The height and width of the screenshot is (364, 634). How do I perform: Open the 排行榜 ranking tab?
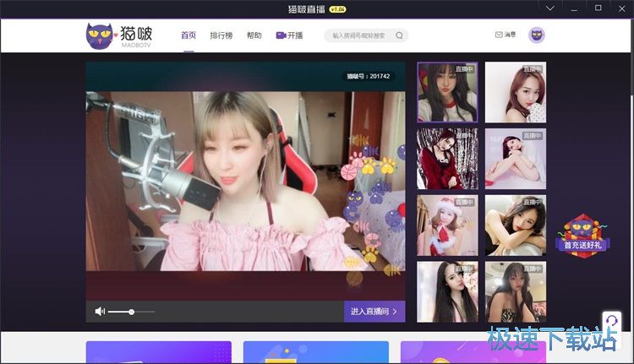(221, 35)
